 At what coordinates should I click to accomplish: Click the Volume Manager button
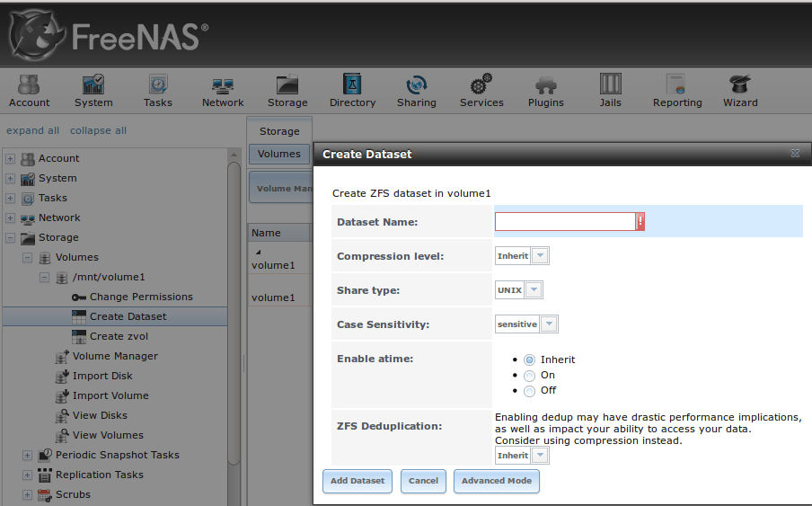282,188
